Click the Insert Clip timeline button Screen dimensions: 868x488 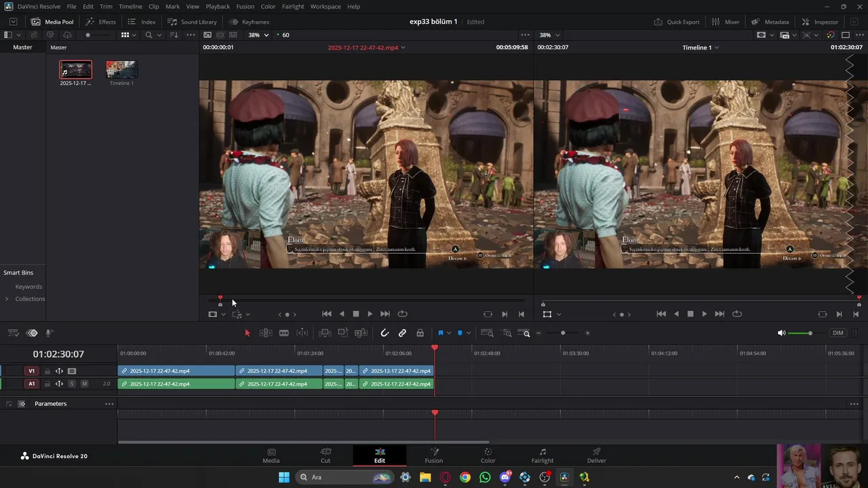tap(325, 333)
